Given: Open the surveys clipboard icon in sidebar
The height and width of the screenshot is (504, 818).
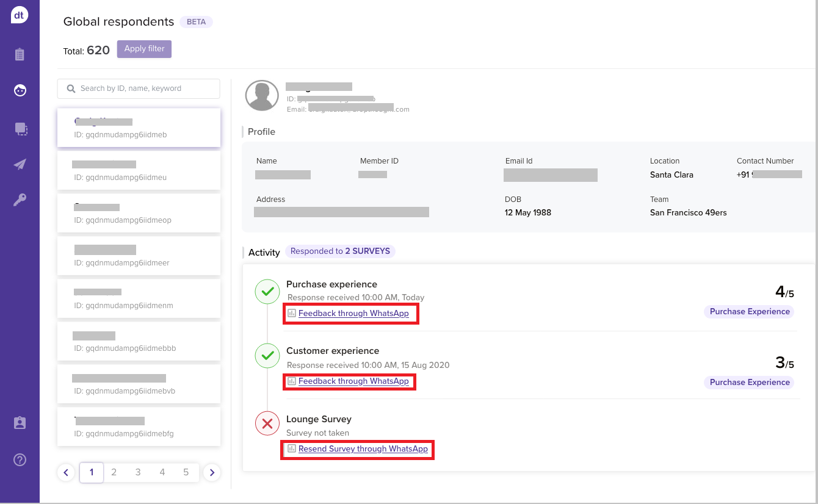Looking at the screenshot, I should point(20,54).
